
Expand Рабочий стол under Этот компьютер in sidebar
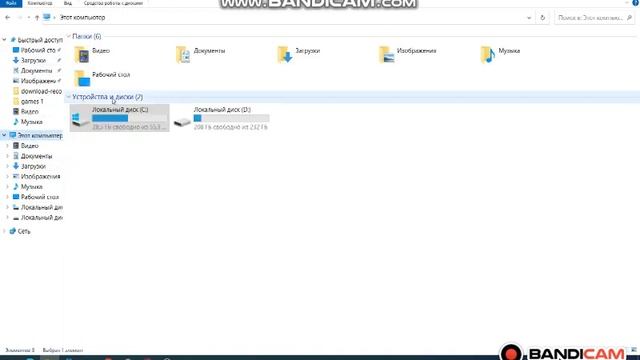(7, 197)
